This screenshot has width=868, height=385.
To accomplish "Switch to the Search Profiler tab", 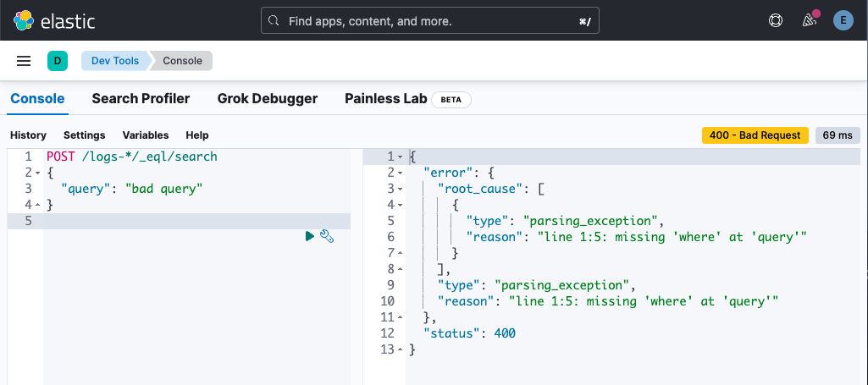I will 141,99.
